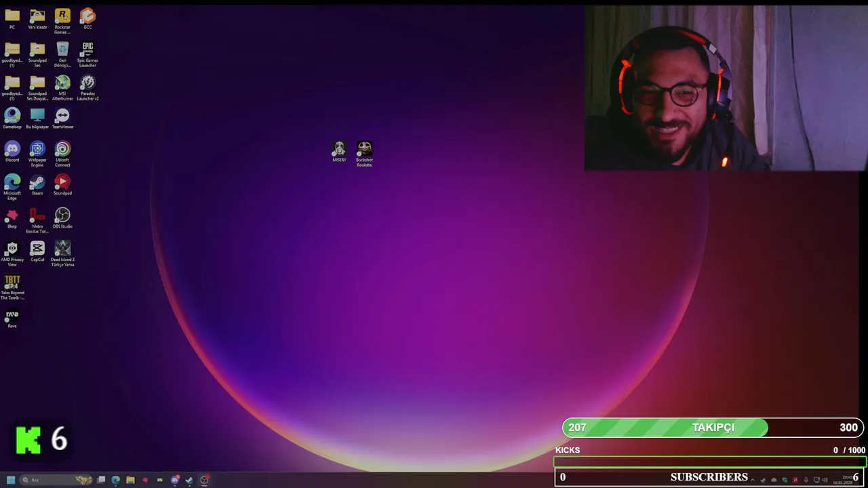This screenshot has height=488, width=868.
Task: Launch the Rave desktop icon
Action: [12, 317]
